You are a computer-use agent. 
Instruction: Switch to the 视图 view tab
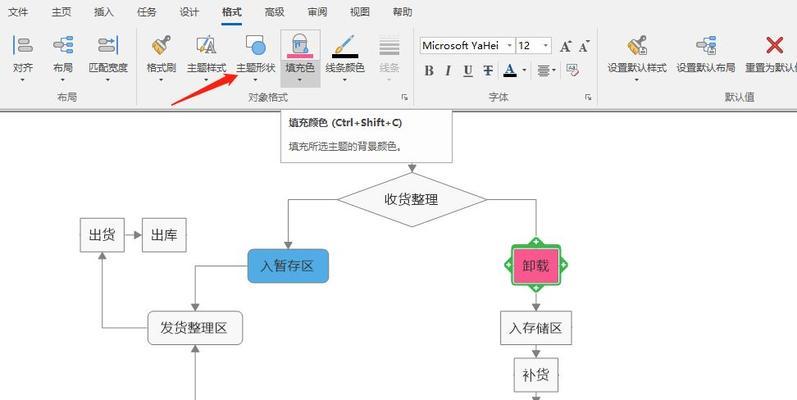pyautogui.click(x=360, y=12)
